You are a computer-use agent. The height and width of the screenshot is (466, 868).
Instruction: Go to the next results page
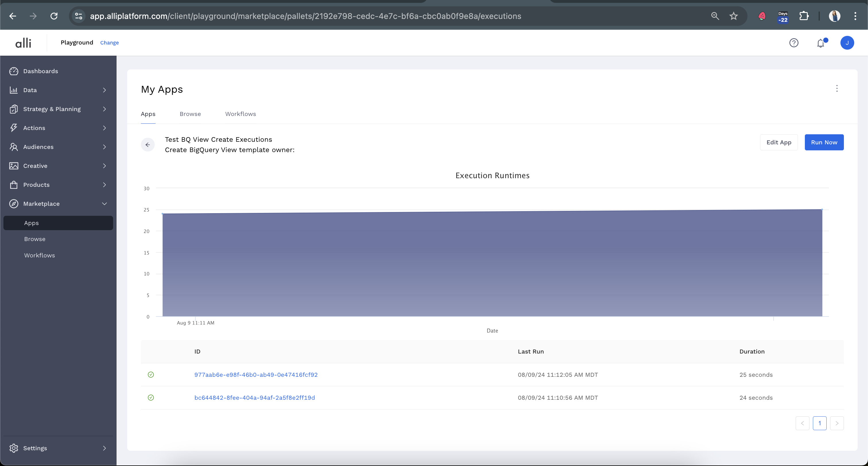tap(837, 423)
